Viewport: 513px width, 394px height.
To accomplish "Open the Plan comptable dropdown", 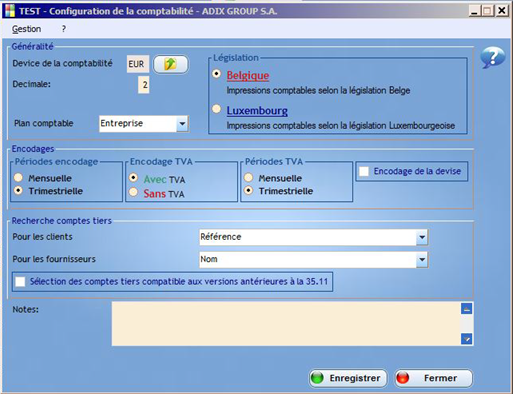I will click(182, 124).
